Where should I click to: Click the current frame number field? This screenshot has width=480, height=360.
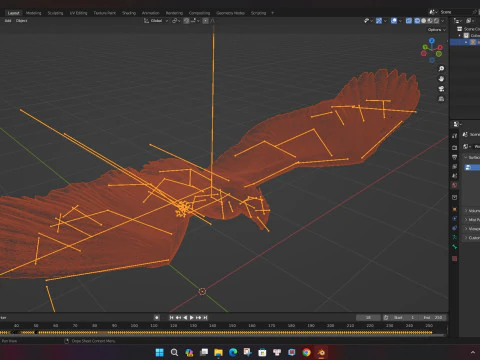click(x=368, y=318)
